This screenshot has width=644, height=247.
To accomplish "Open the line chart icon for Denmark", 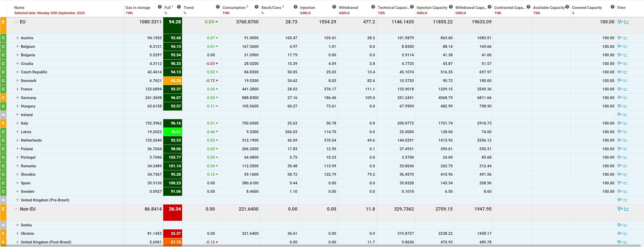I will point(626,80).
